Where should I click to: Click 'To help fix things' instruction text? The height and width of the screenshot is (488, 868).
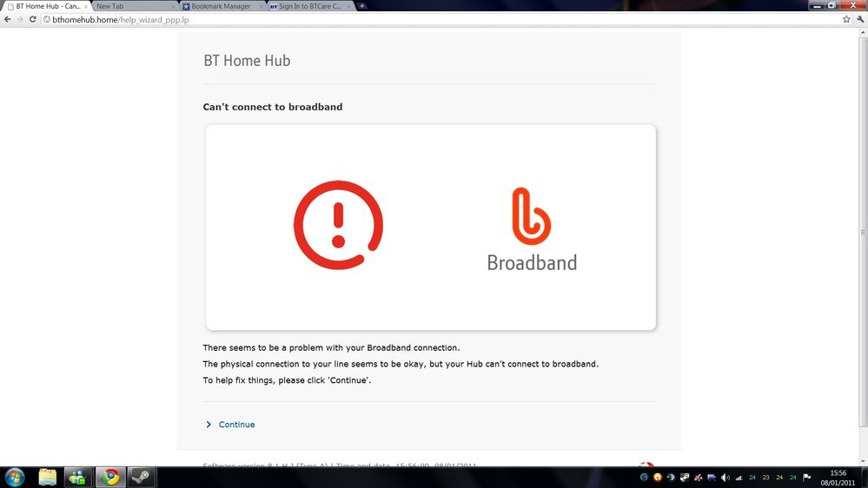pos(287,380)
